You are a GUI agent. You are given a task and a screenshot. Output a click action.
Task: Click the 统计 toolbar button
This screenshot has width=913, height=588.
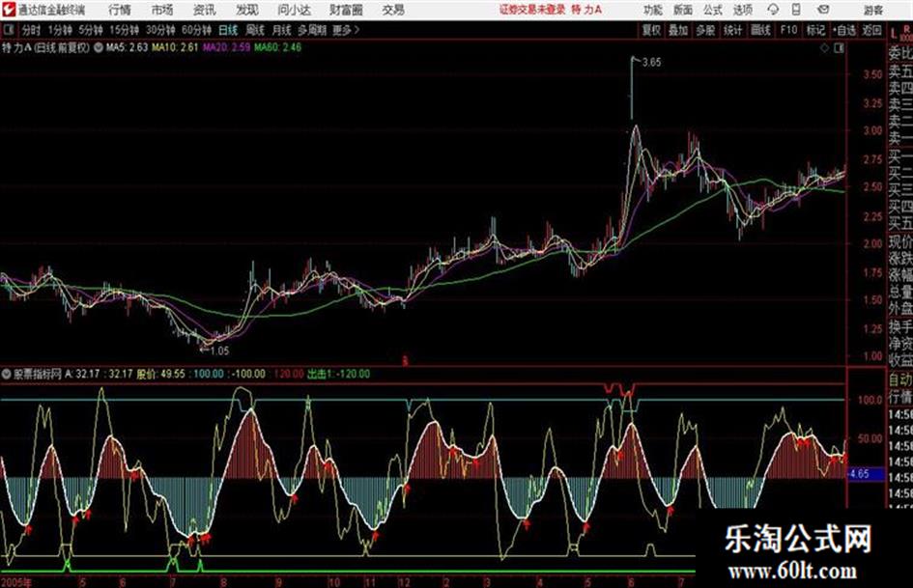(x=733, y=30)
